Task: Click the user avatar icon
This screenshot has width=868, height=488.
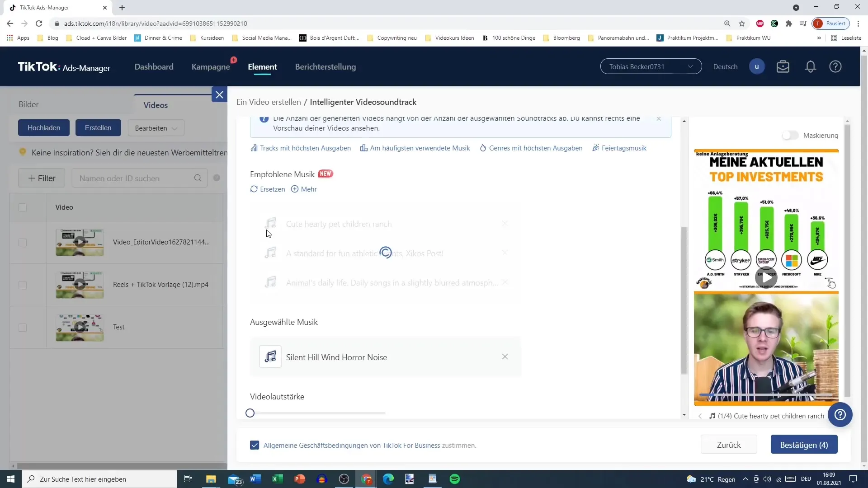Action: coord(757,66)
